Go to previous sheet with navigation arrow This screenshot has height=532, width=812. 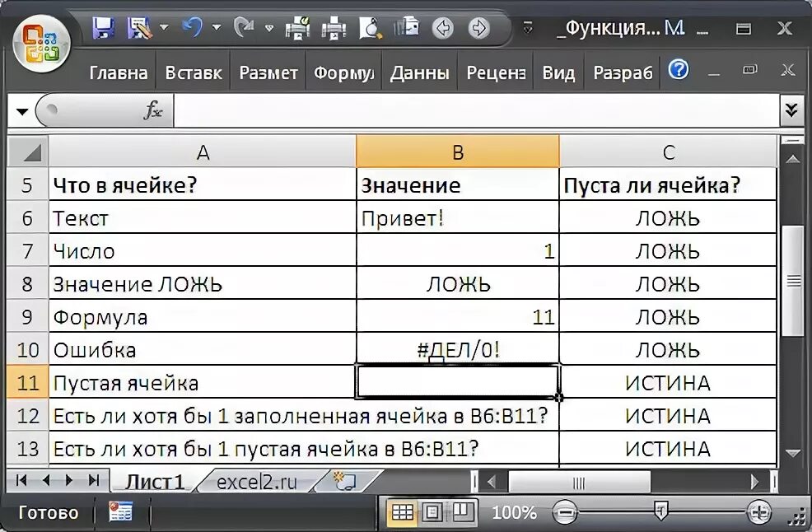46,481
